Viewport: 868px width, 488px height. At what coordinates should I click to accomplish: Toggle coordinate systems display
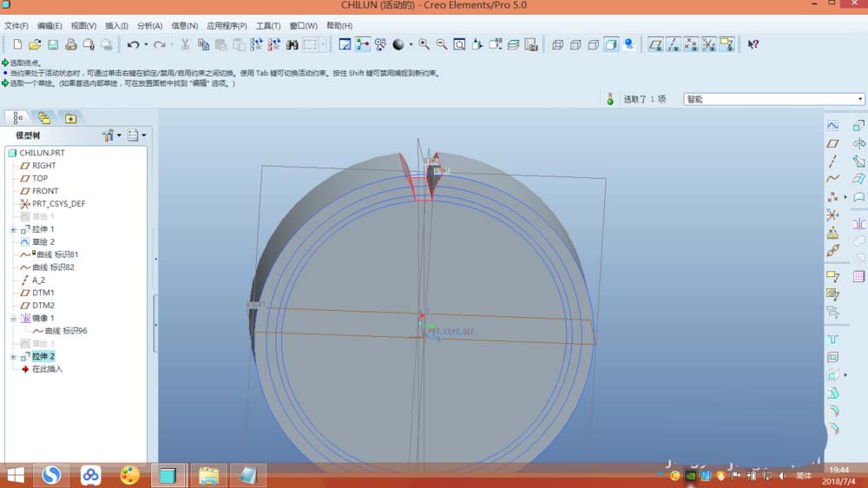[x=708, y=44]
